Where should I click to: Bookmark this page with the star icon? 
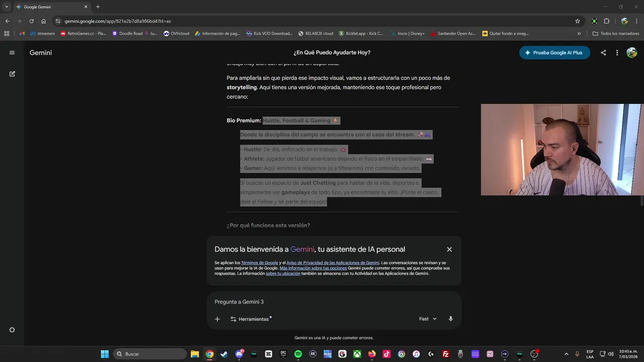(578, 21)
